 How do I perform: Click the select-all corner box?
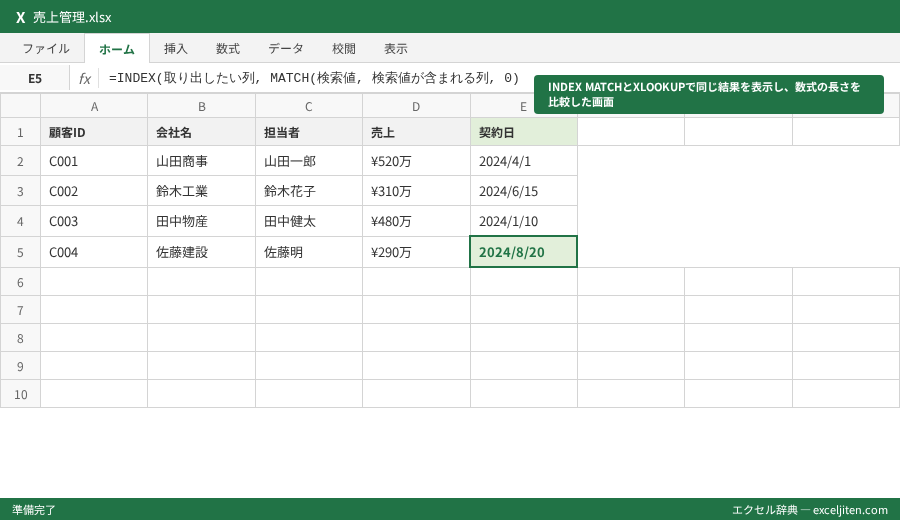(x=20, y=106)
